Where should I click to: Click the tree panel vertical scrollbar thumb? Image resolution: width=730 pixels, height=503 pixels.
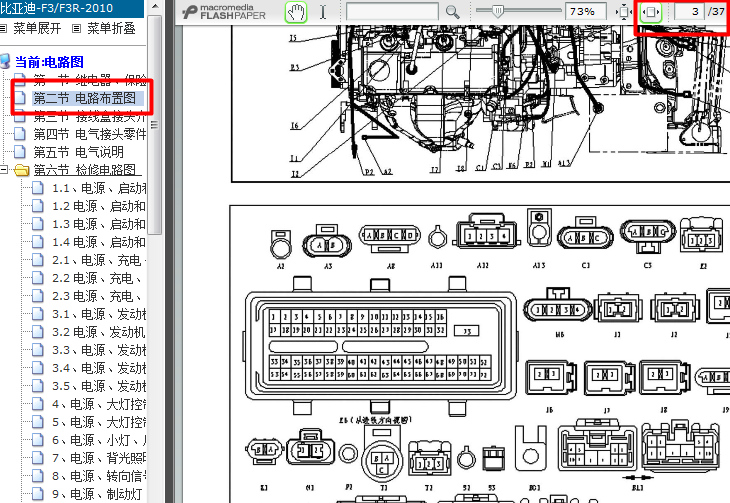click(155, 125)
